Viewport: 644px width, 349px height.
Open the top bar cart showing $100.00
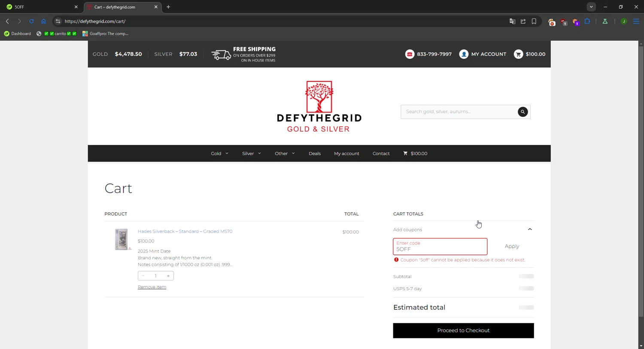530,54
